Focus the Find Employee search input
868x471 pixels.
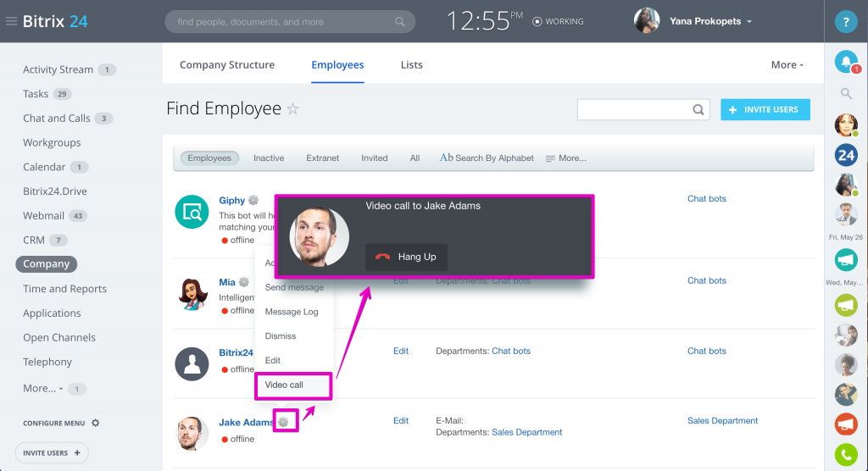643,109
